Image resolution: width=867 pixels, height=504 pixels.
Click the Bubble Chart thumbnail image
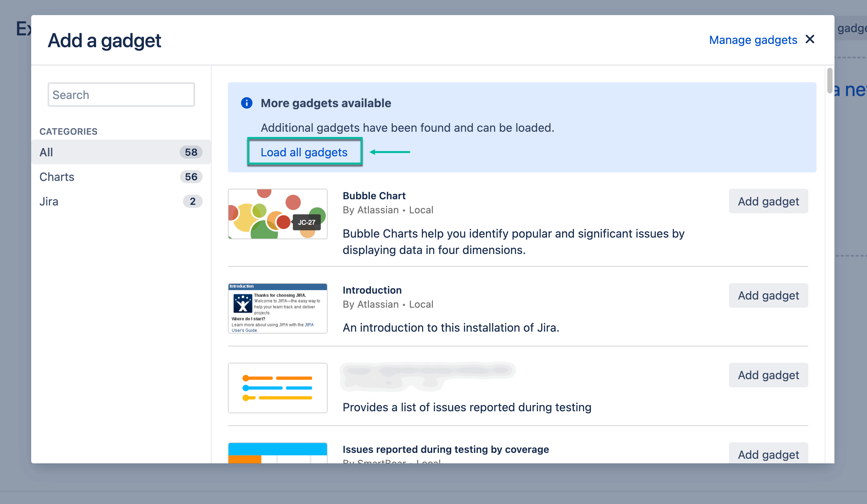[x=277, y=214]
